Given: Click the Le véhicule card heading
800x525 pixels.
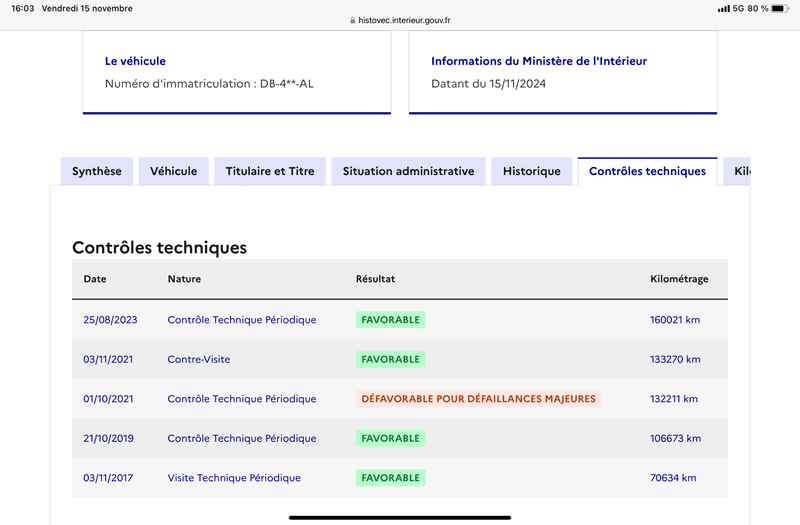Looking at the screenshot, I should [x=135, y=61].
